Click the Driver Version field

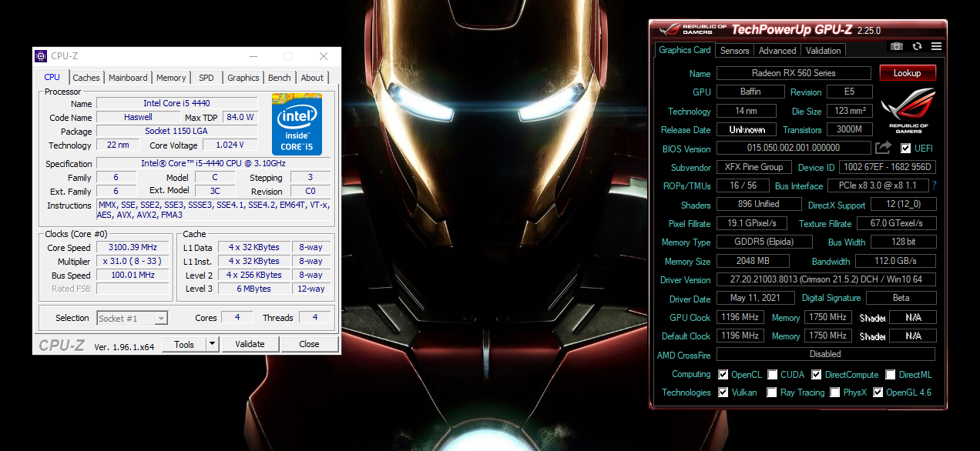pos(826,279)
